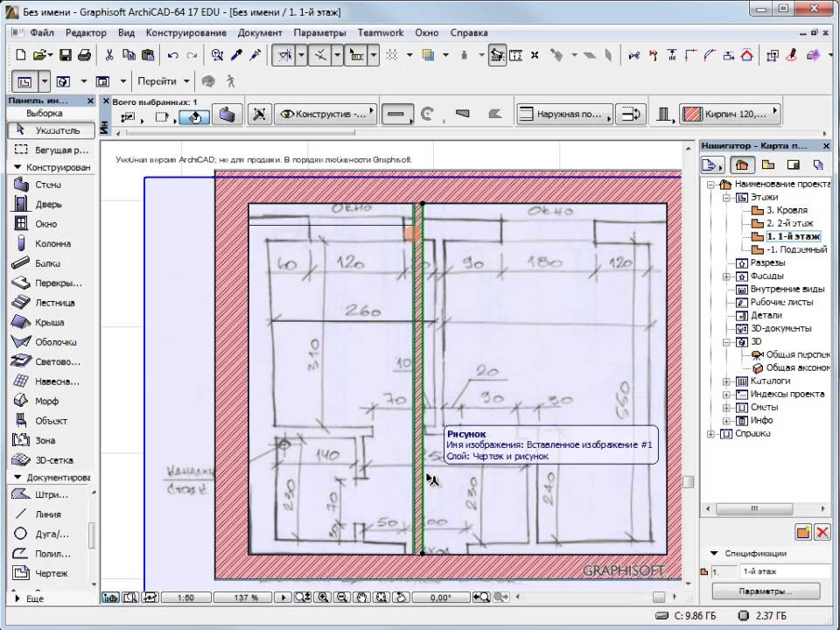Select the Морф (Morph) tool

click(x=47, y=401)
